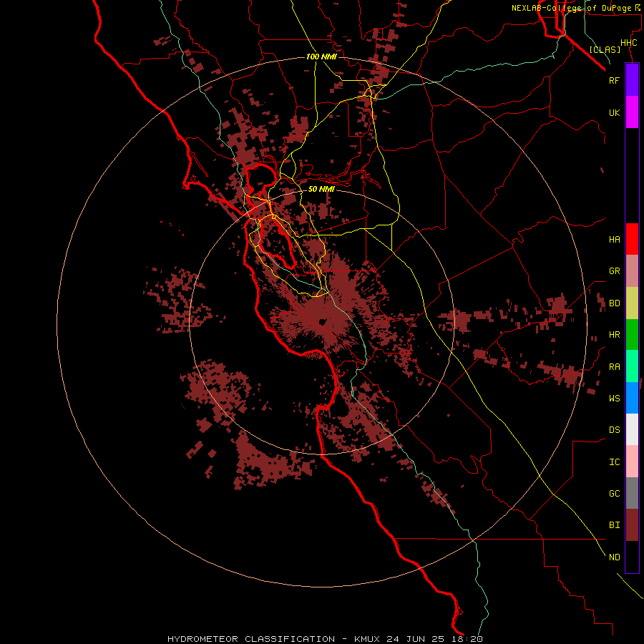
Task: Click the bright green RA legend swatch
Action: click(632, 366)
